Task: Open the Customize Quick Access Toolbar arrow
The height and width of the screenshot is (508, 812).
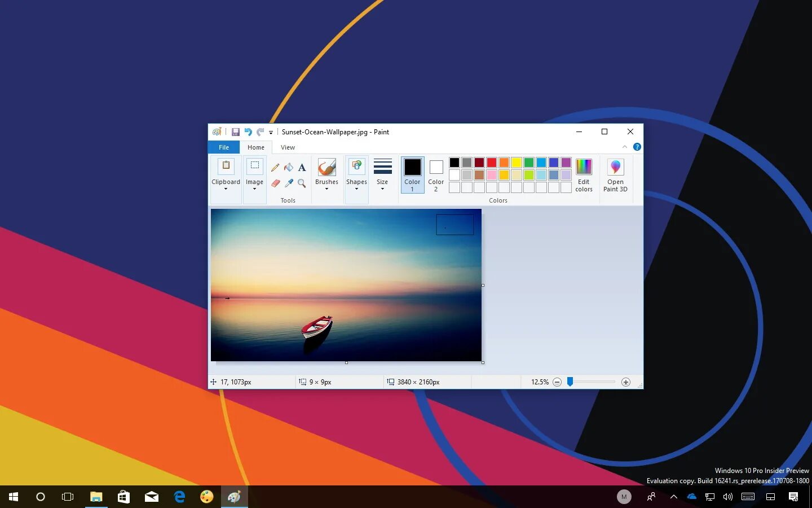Action: (x=271, y=133)
